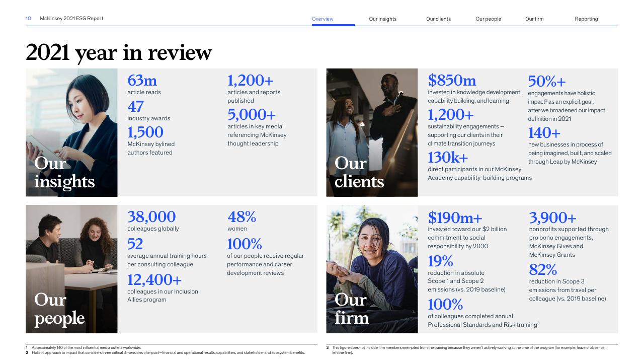Image resolution: width=644 pixels, height=363 pixels.
Task: Switch to the Our clients tab
Action: pos(439,19)
